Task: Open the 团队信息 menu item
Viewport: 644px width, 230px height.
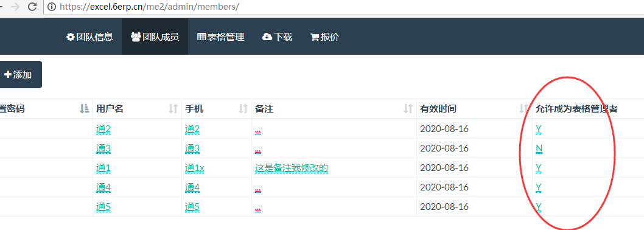Action: click(x=89, y=37)
